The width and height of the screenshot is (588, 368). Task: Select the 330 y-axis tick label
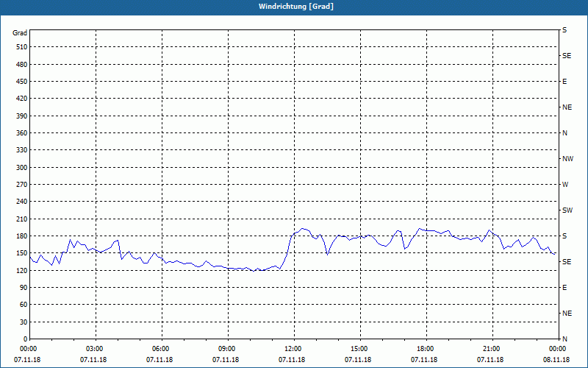point(22,150)
